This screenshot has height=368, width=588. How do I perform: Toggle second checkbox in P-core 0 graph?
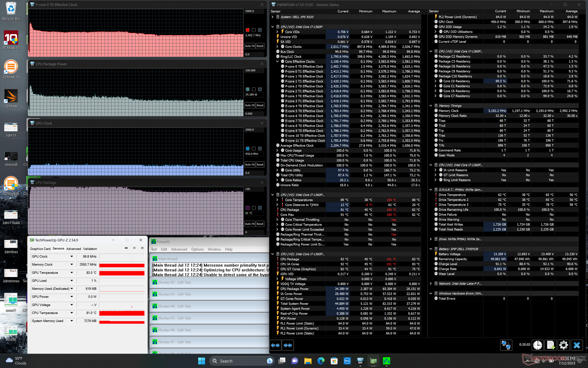tap(254, 30)
